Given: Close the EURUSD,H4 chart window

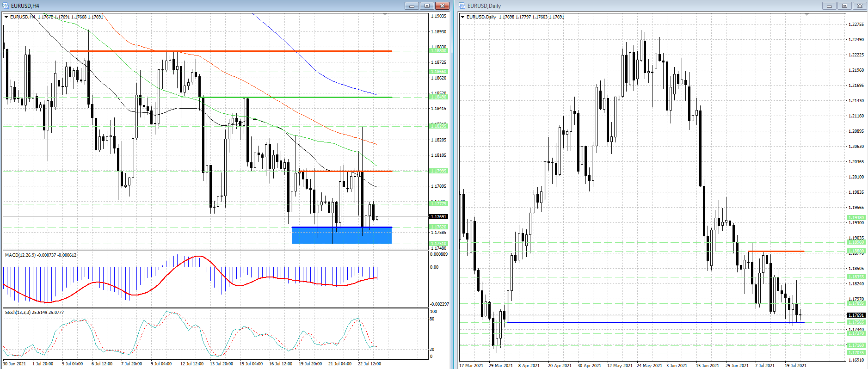Looking at the screenshot, I should pyautogui.click(x=442, y=6).
